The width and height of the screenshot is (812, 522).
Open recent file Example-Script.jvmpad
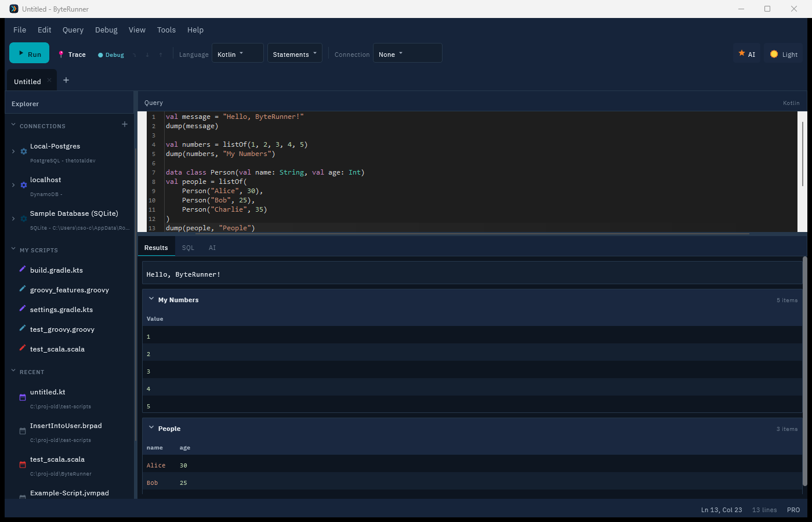pos(70,493)
